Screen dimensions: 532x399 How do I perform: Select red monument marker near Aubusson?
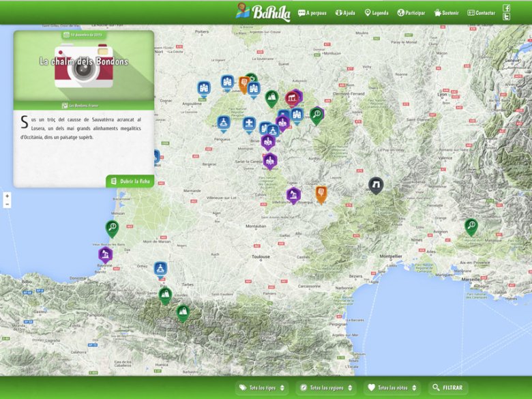[x=291, y=99]
